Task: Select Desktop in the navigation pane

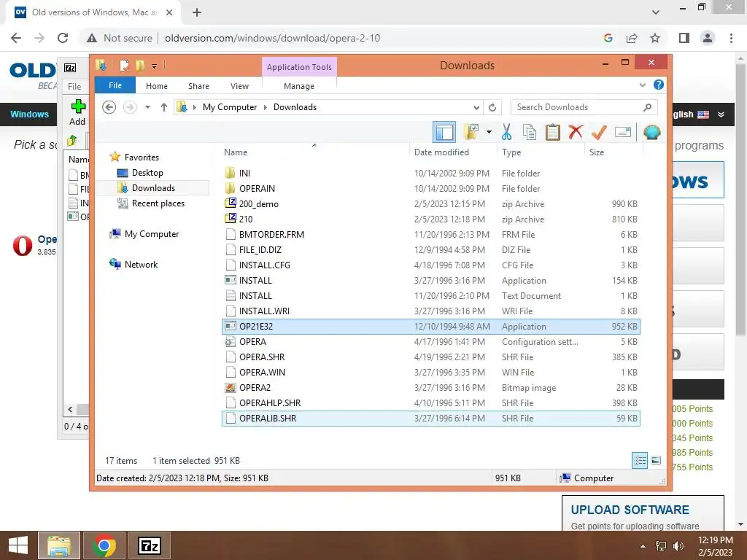Action: tap(147, 173)
